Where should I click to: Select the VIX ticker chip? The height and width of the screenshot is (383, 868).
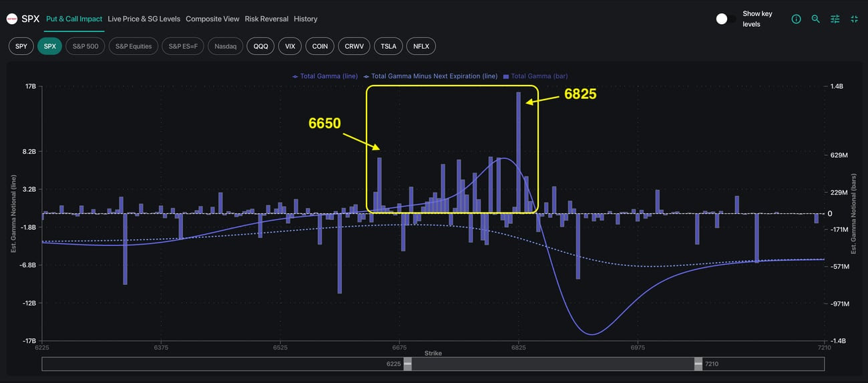(290, 46)
